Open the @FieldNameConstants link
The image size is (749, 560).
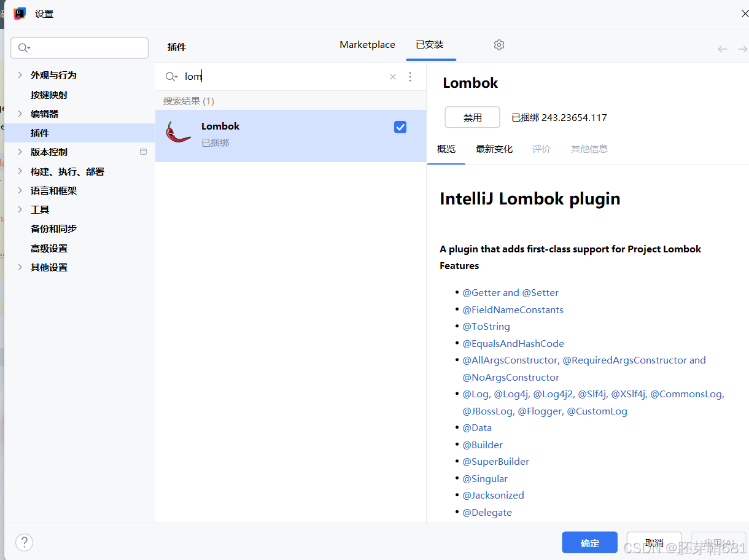513,310
